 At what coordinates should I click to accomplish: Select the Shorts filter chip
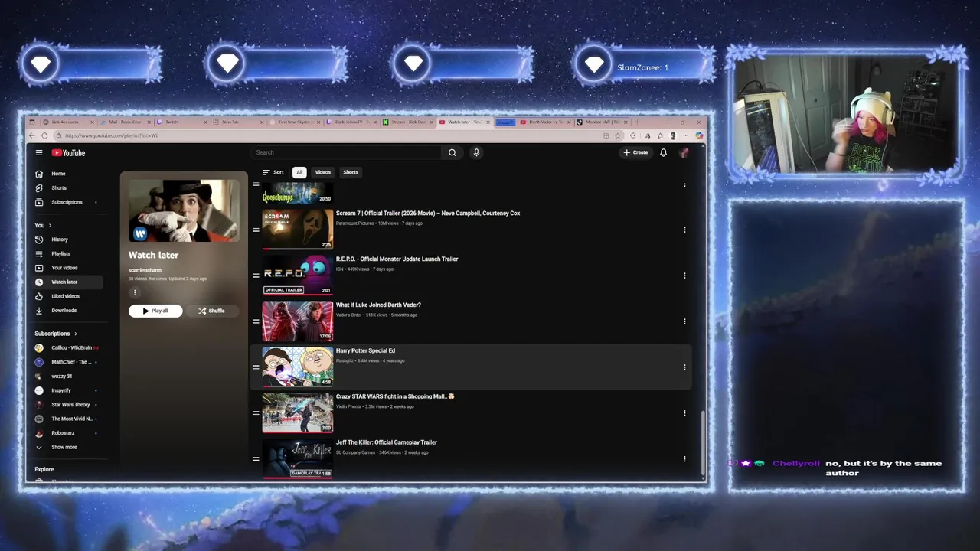click(351, 172)
